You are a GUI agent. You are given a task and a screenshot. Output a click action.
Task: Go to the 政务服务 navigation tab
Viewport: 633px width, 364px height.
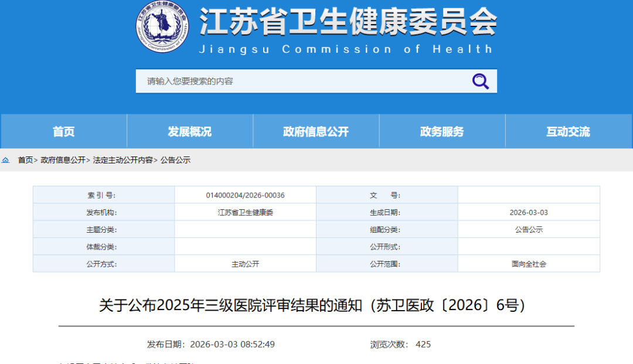click(x=442, y=132)
